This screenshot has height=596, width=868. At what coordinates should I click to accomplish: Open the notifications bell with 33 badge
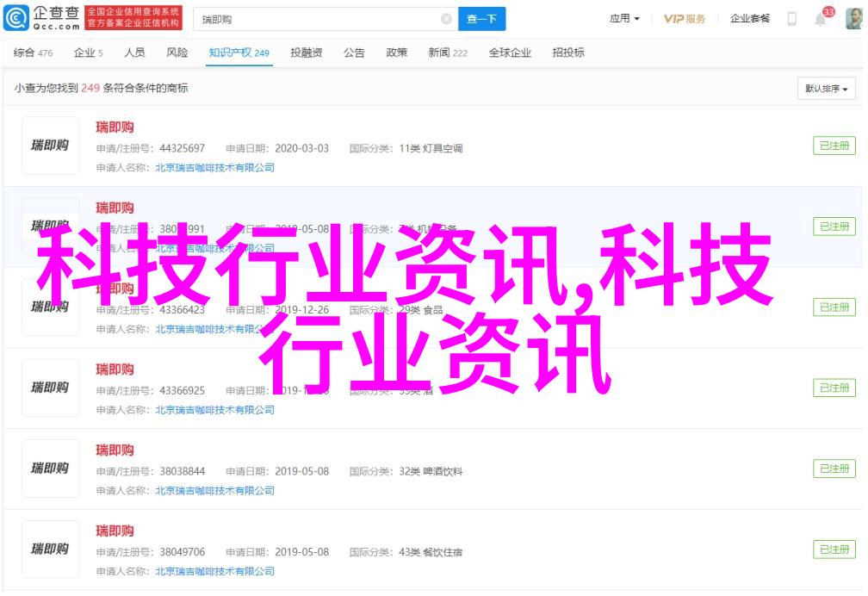tap(821, 19)
